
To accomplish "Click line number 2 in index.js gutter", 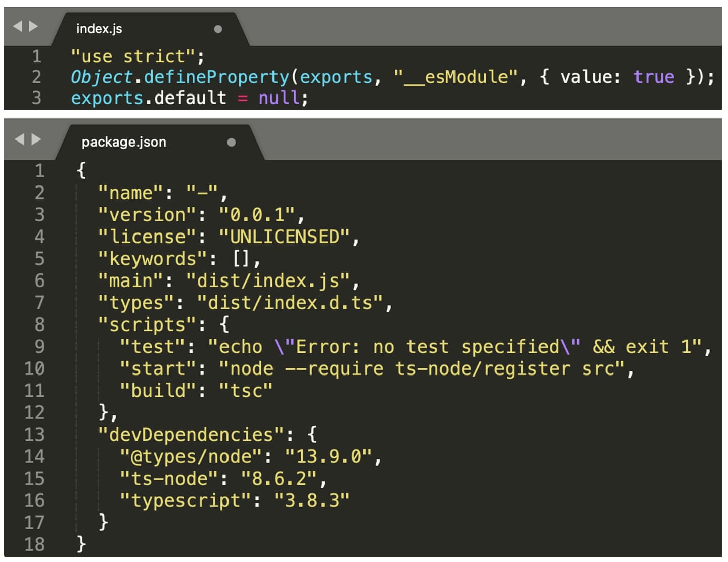I will click(36, 77).
